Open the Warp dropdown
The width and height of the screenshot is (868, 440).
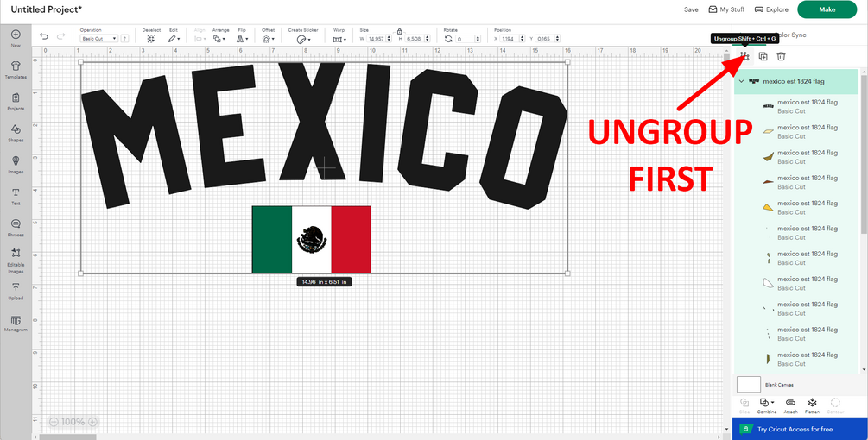(x=339, y=39)
